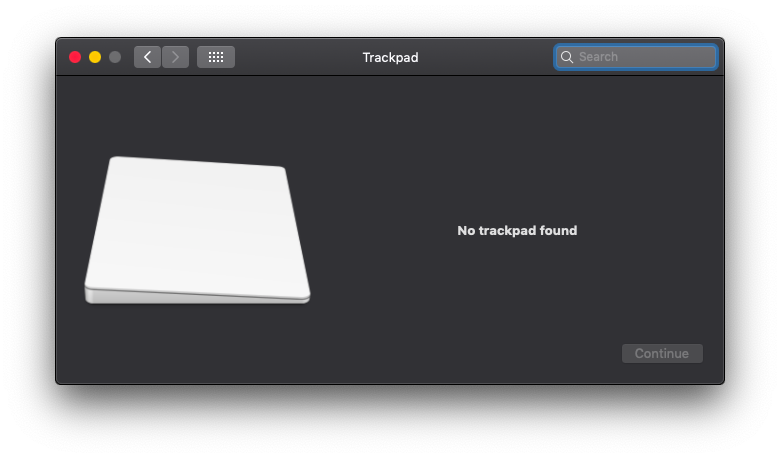Click front edge of trackpad illustration
The width and height of the screenshot is (780, 458).
pyautogui.click(x=197, y=297)
